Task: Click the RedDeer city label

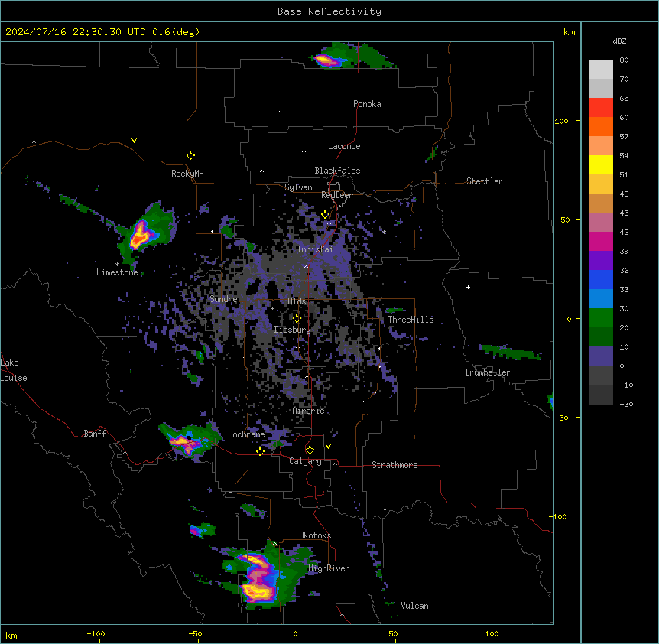Action: pos(336,195)
